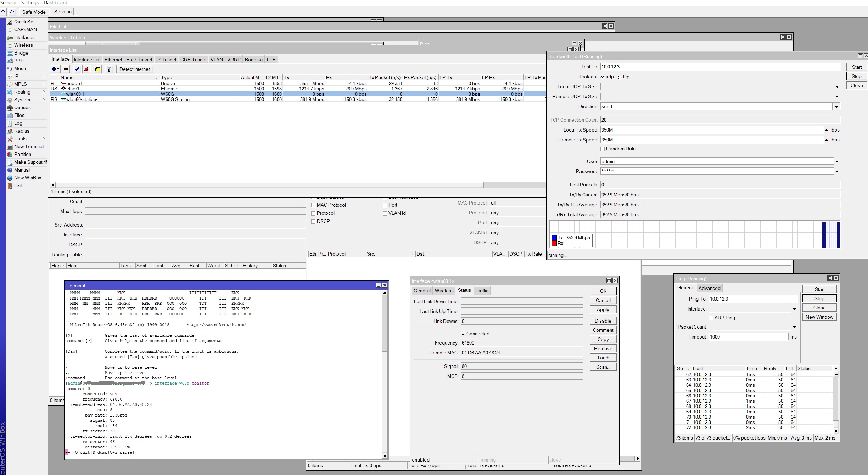Expand the Local UDP Tx Size field
Viewport: 868px width, 475px height.
837,86
